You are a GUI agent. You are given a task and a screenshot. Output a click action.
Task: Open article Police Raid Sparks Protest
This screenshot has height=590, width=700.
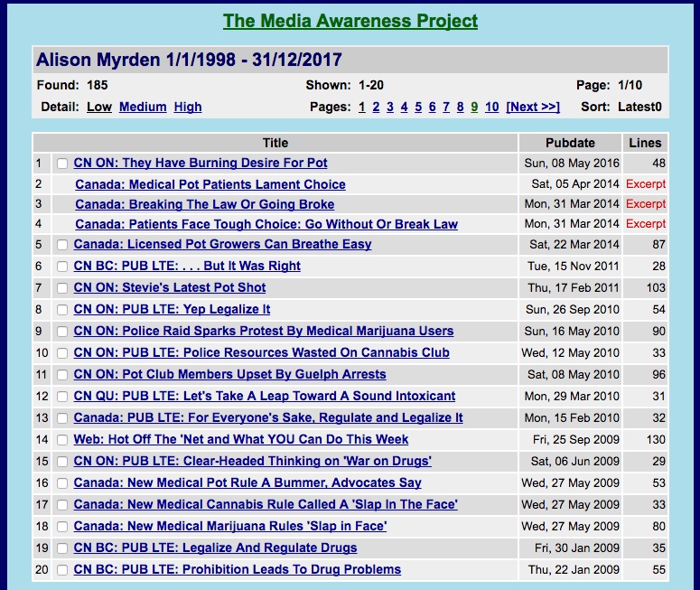264,331
